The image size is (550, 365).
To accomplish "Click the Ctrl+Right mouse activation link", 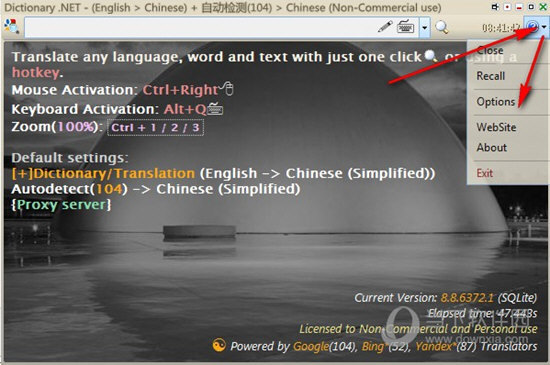I will point(180,90).
